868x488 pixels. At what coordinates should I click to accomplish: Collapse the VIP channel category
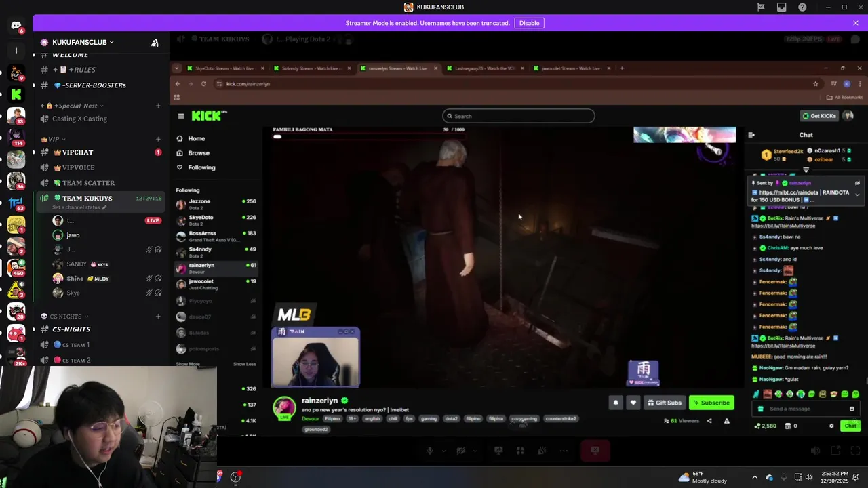[54, 139]
